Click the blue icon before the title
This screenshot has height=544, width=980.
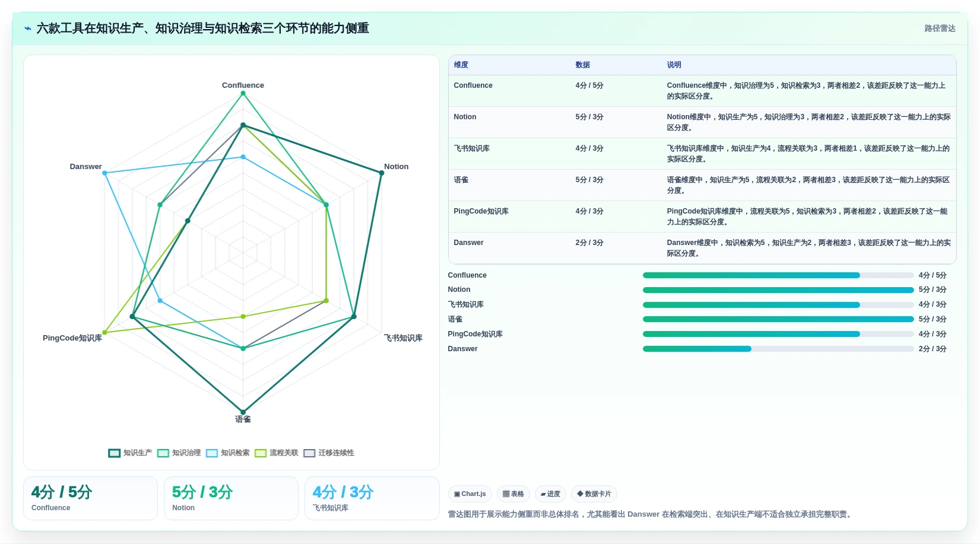27,28
